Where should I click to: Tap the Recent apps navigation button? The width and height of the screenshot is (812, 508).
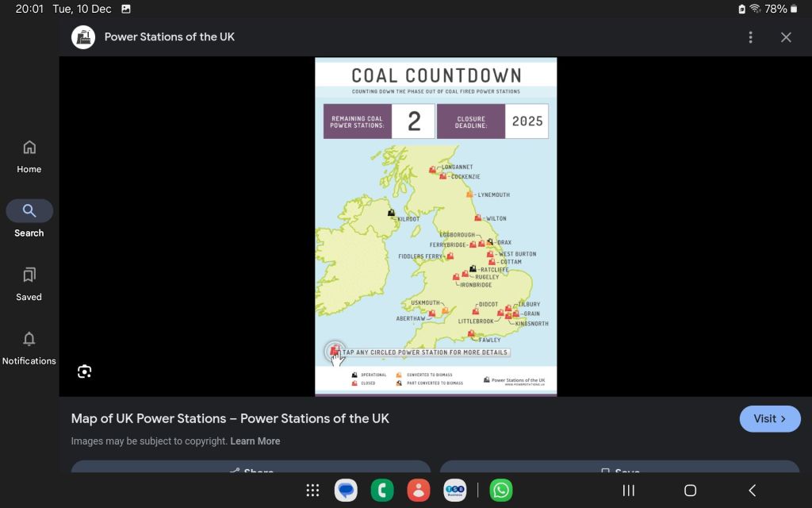coord(628,491)
